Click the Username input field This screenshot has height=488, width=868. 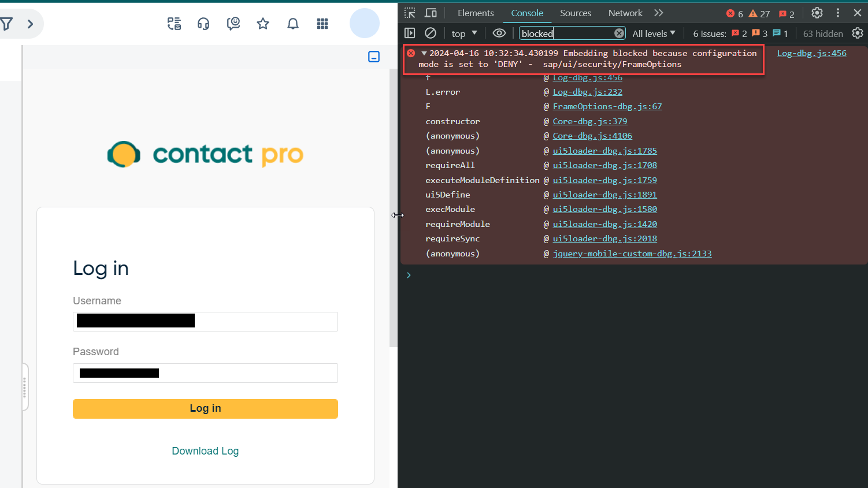(x=205, y=322)
